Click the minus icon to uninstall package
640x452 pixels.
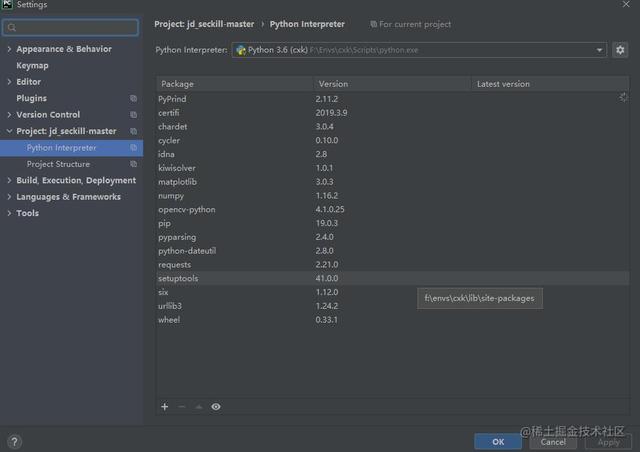pos(182,407)
